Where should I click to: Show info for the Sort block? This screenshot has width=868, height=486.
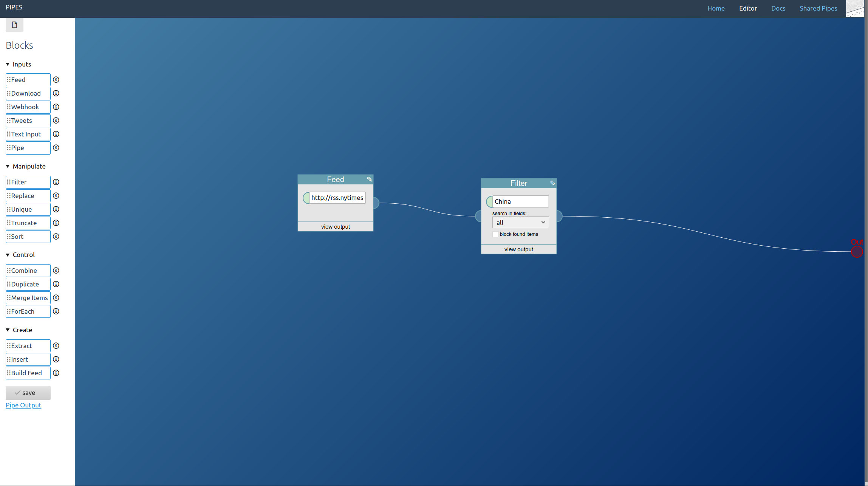click(56, 237)
